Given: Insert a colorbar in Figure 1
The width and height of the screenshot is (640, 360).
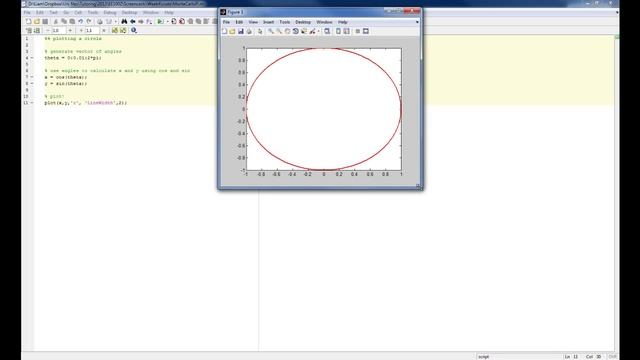Looking at the screenshot, I should 338,31.
